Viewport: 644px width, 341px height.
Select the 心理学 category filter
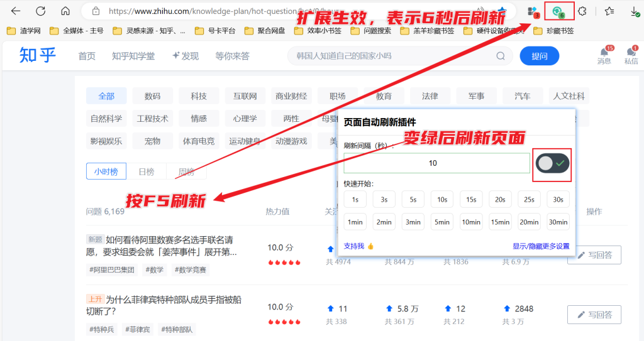tap(245, 119)
